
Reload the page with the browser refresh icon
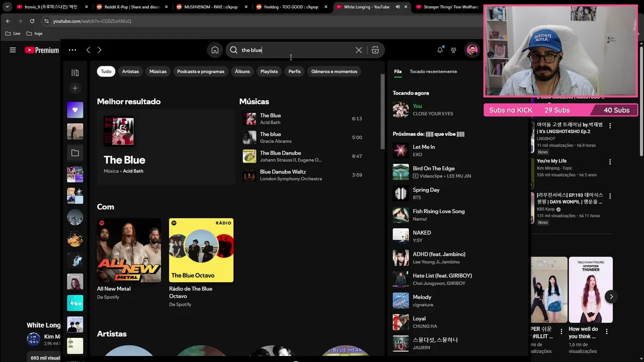[x=32, y=21]
